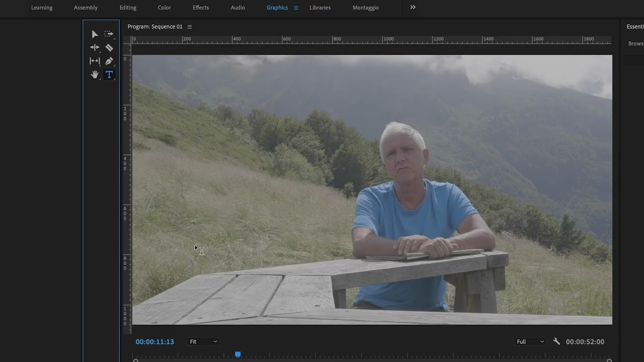The image size is (644, 362).
Task: Click the current timecode 00:00:11:13
Action: (154, 341)
